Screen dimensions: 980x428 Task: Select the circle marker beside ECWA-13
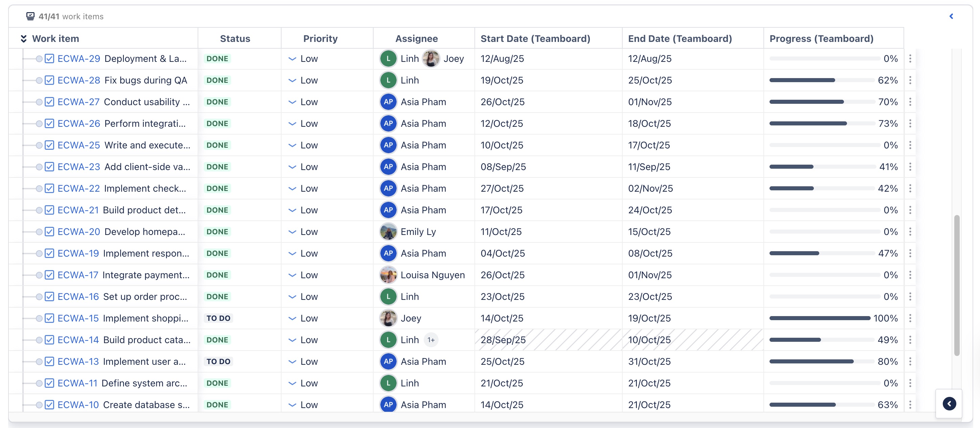[39, 361]
